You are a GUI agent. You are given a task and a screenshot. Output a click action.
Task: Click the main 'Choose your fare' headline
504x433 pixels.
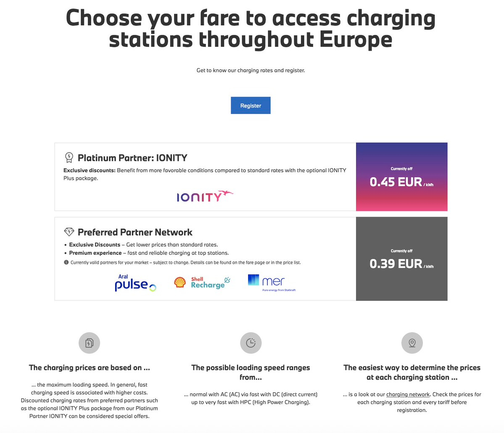pyautogui.click(x=251, y=29)
